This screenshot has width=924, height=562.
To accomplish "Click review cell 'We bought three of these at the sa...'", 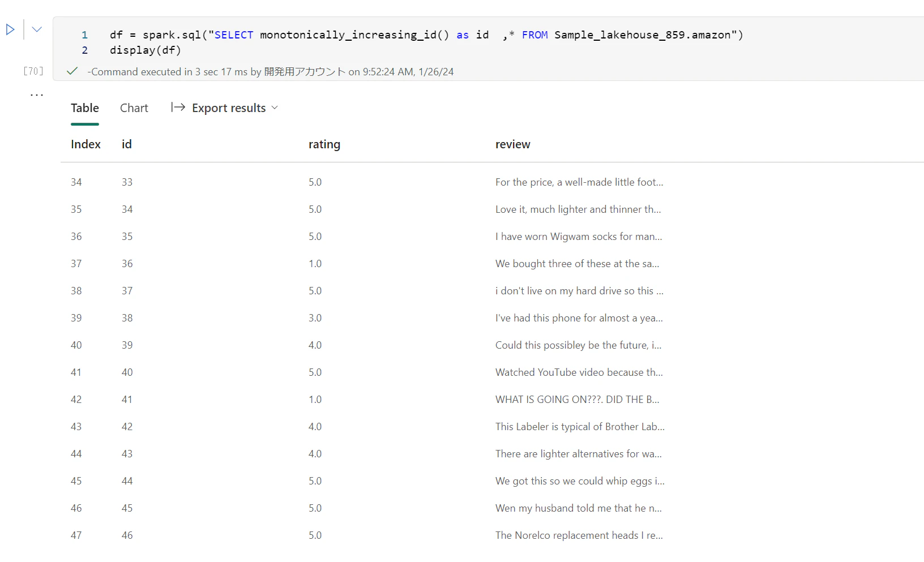I will click(x=577, y=264).
